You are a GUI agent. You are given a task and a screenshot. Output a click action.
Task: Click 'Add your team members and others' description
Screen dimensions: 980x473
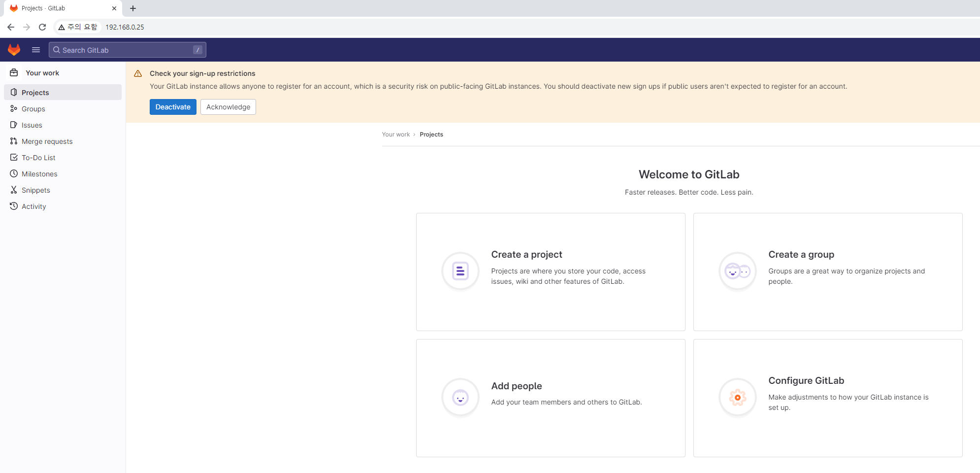[x=566, y=402]
